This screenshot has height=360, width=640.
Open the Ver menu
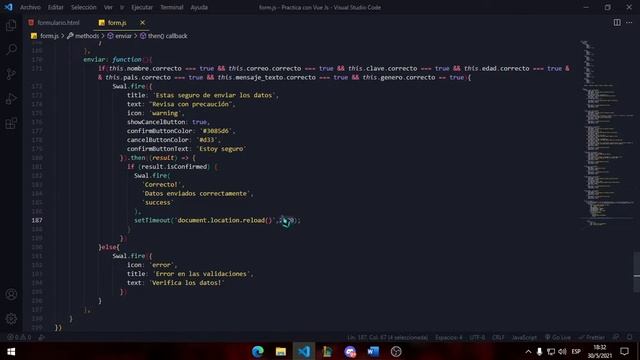click(108, 7)
